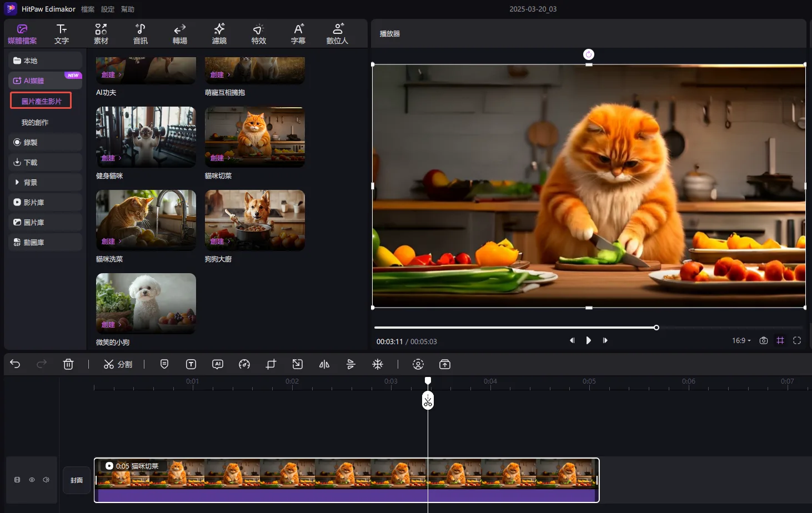This screenshot has width=812, height=513.
Task: Click the speed adjustment gauge icon
Action: coord(244,364)
